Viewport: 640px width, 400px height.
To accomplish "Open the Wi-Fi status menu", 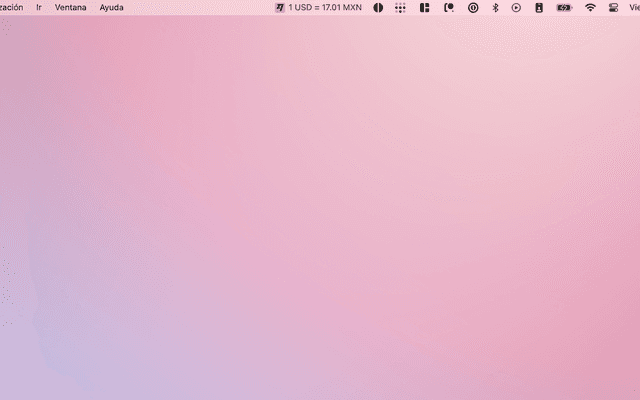I will click(590, 7).
